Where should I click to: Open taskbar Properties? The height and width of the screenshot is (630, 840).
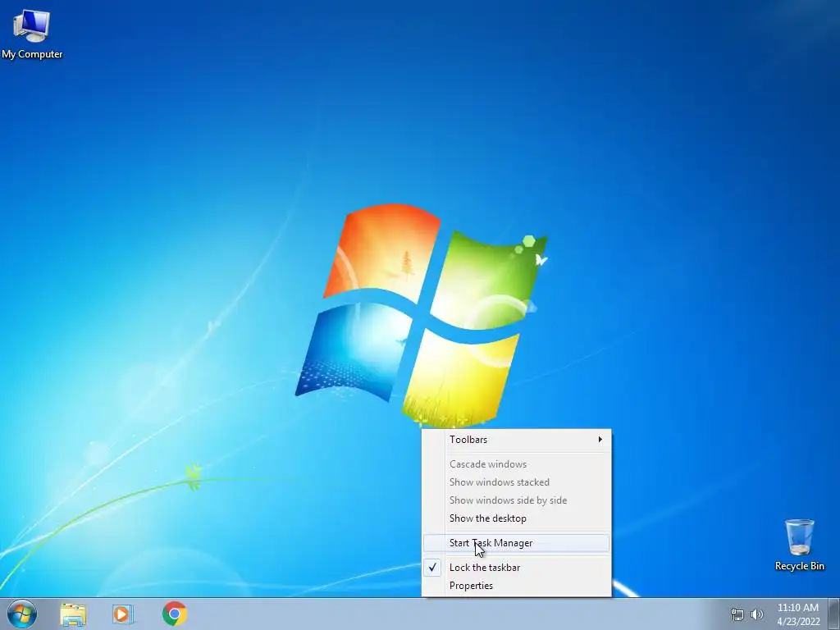pyautogui.click(x=517, y=586)
